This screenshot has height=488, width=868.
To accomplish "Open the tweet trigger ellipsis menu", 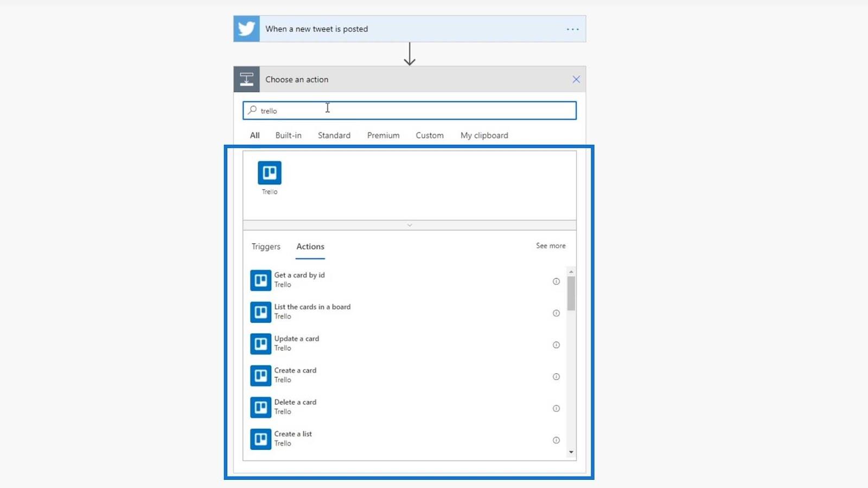I will pos(572,29).
